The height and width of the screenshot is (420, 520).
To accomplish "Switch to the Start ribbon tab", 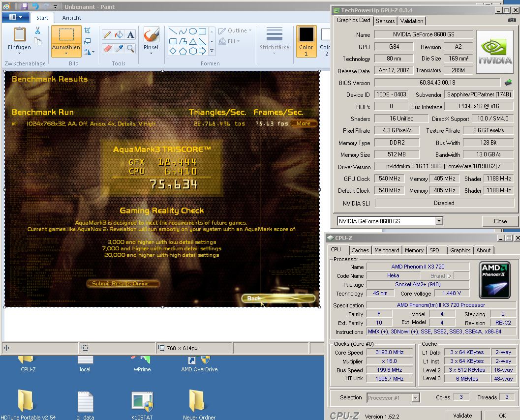I will coord(42,18).
